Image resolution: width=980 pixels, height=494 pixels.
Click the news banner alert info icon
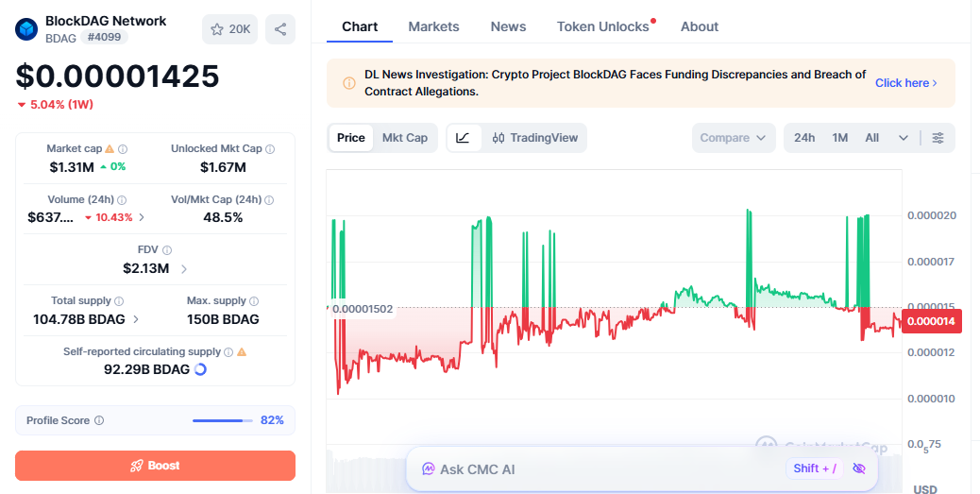click(349, 83)
